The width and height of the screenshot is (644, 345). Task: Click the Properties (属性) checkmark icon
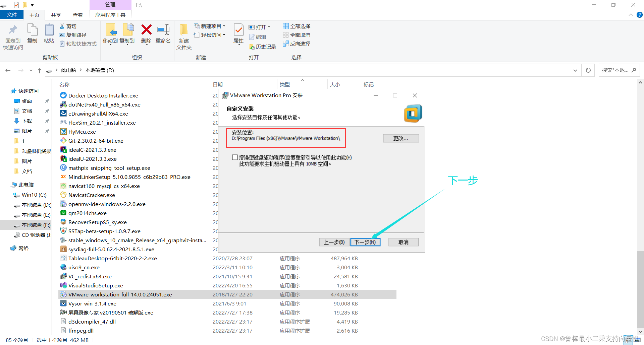point(238,30)
